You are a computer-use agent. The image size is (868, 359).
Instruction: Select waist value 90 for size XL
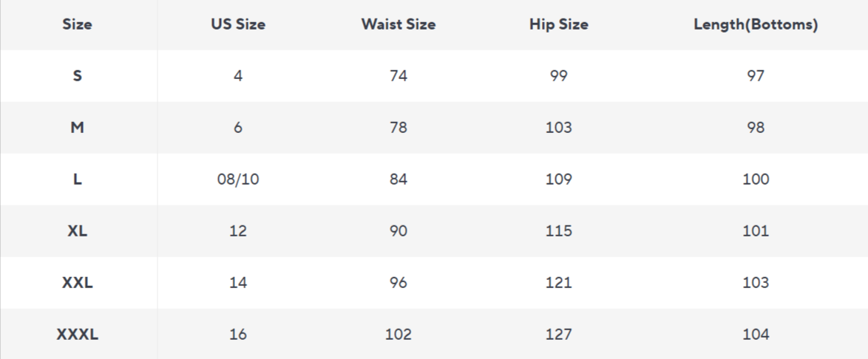[x=399, y=230]
